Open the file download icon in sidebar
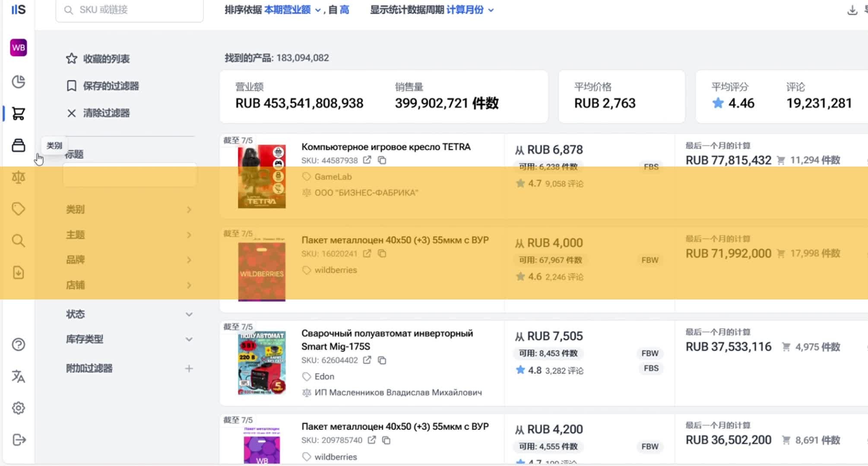This screenshot has height=466, width=868. coord(18,272)
